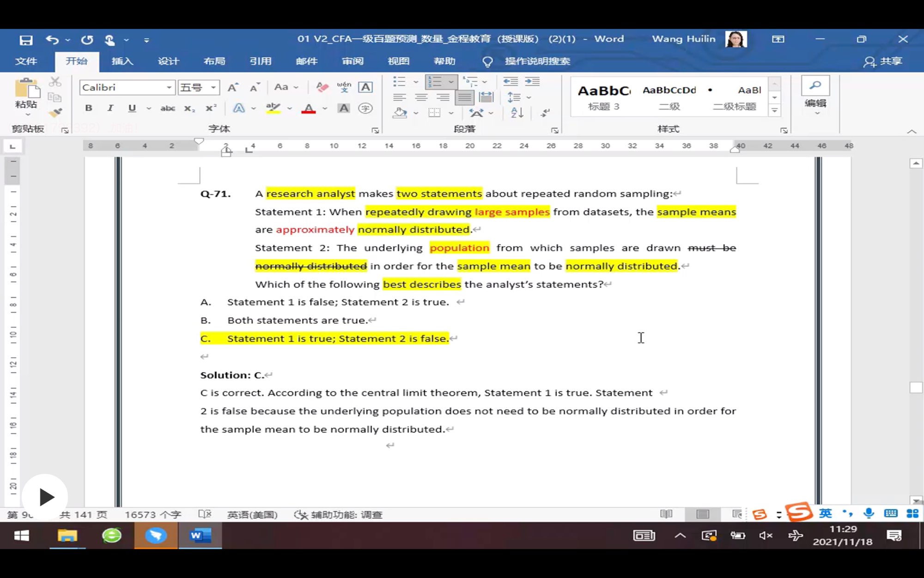
Task: Toggle Bold formatting
Action: coord(89,108)
